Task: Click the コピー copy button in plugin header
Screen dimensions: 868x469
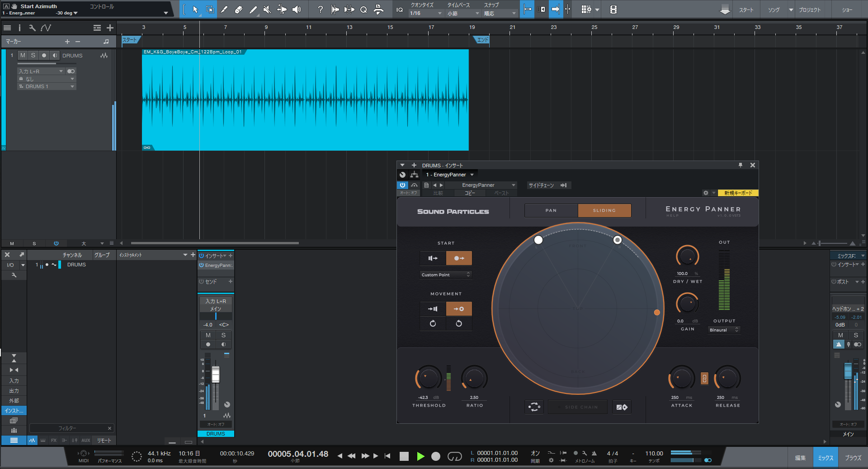Action: 470,193
